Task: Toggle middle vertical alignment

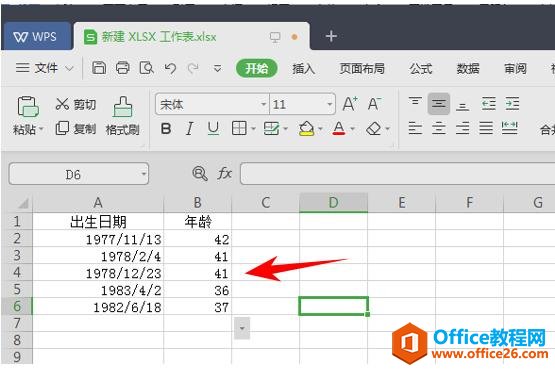Action: point(439,104)
